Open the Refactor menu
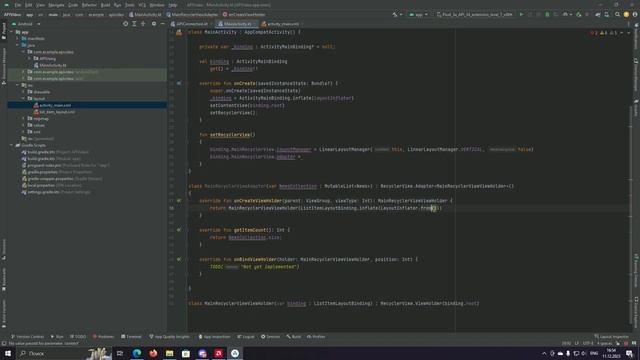Screen dimensions: 640x360 coord(89,5)
